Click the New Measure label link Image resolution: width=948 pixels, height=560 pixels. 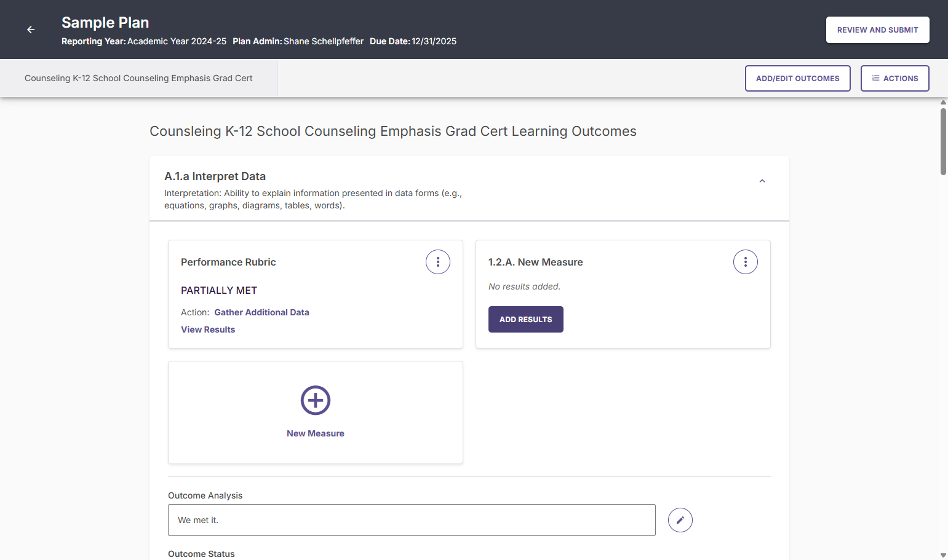[316, 433]
